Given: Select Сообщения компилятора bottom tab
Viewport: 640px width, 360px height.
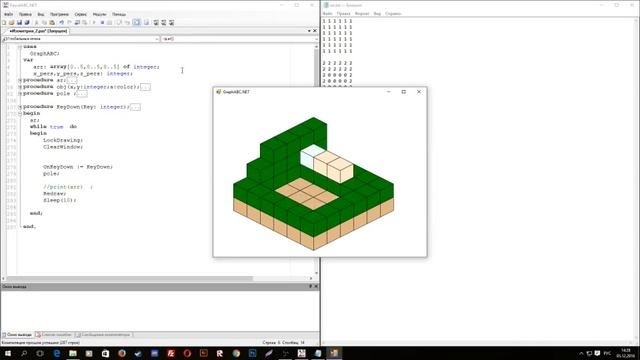Looking at the screenshot, I should [x=103, y=335].
